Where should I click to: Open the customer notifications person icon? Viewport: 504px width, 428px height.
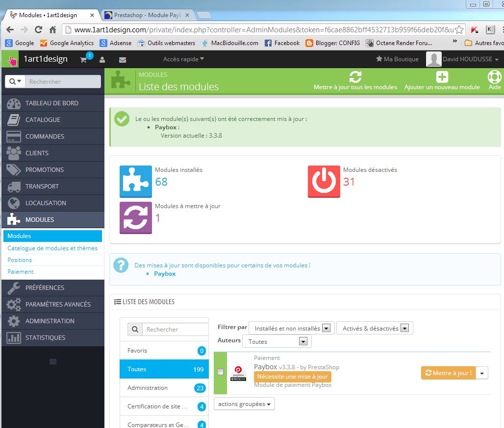coord(102,60)
